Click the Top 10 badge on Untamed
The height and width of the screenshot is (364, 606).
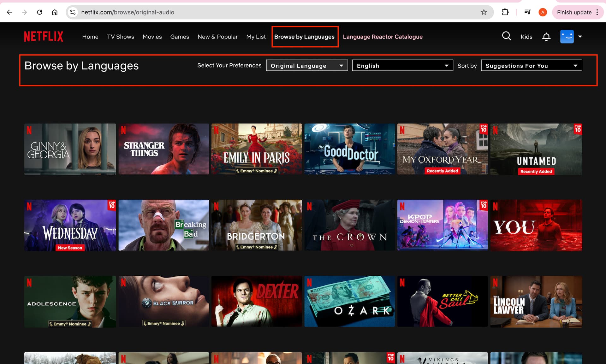pos(578,129)
